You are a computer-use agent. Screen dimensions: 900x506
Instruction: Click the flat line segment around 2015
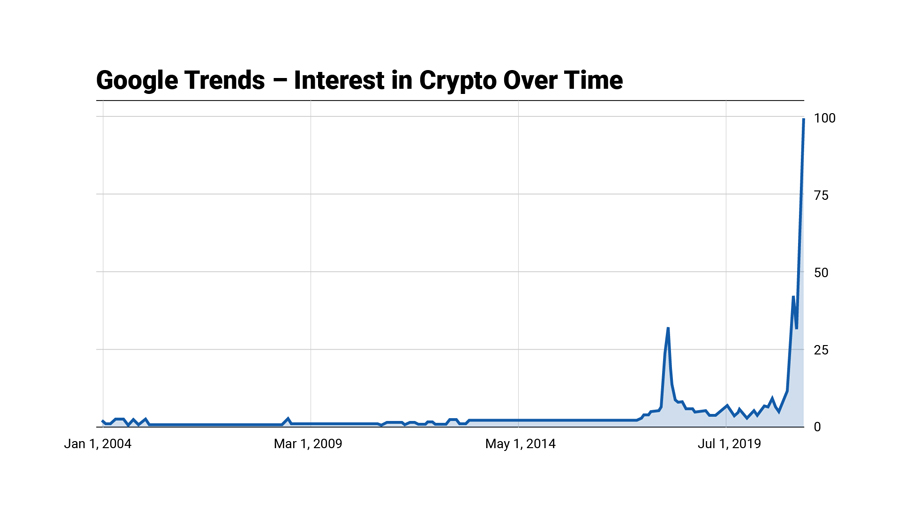click(x=551, y=421)
